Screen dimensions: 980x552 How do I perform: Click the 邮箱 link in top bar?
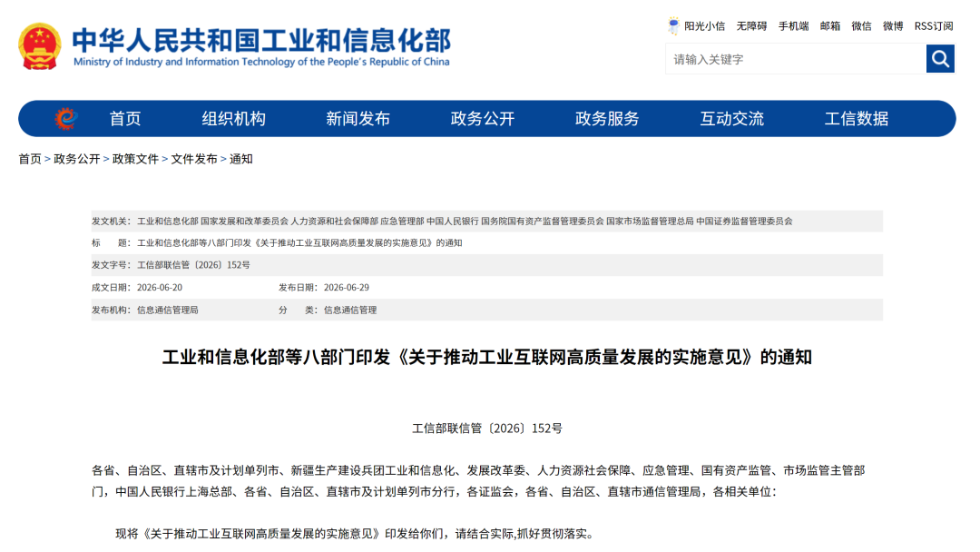pos(830,26)
